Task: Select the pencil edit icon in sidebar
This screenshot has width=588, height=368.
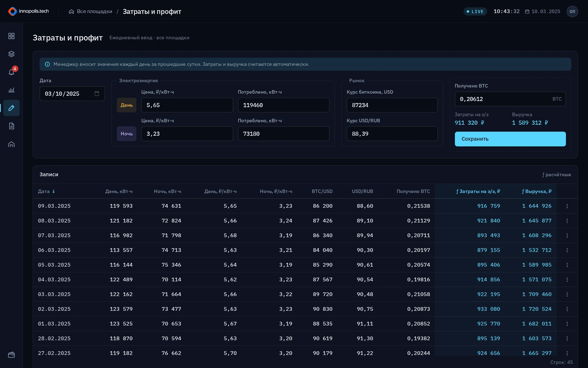Action: pyautogui.click(x=11, y=108)
